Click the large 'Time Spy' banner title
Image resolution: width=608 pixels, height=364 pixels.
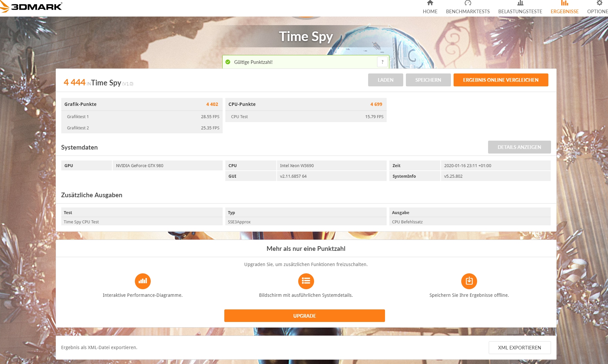click(x=306, y=37)
